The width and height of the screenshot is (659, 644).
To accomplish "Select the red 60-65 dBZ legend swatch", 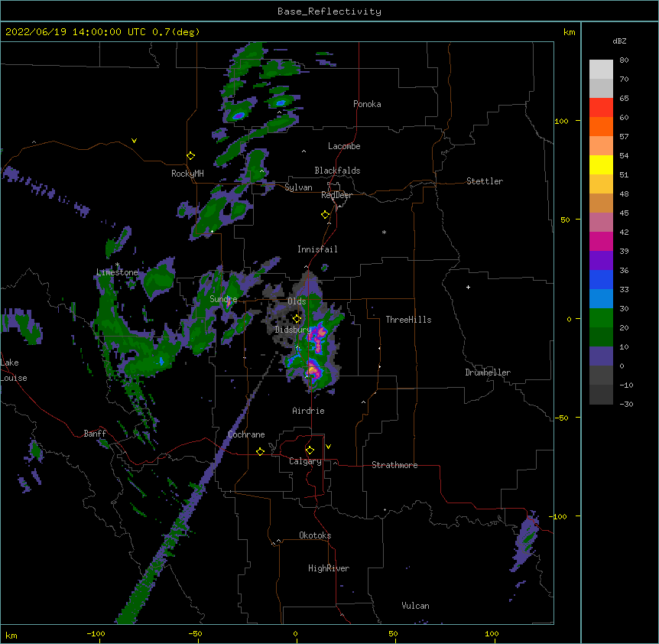I will click(x=601, y=108).
